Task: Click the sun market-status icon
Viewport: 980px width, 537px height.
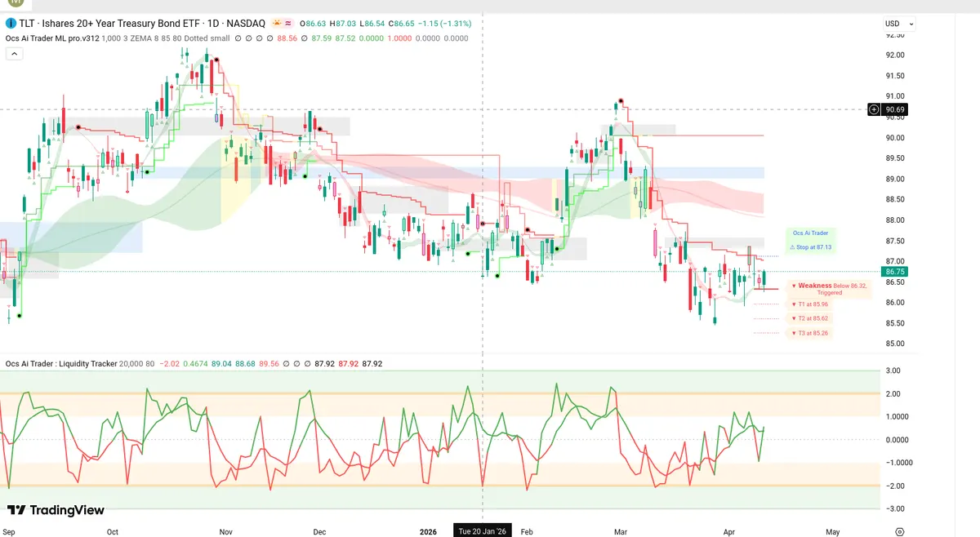Action: [277, 24]
